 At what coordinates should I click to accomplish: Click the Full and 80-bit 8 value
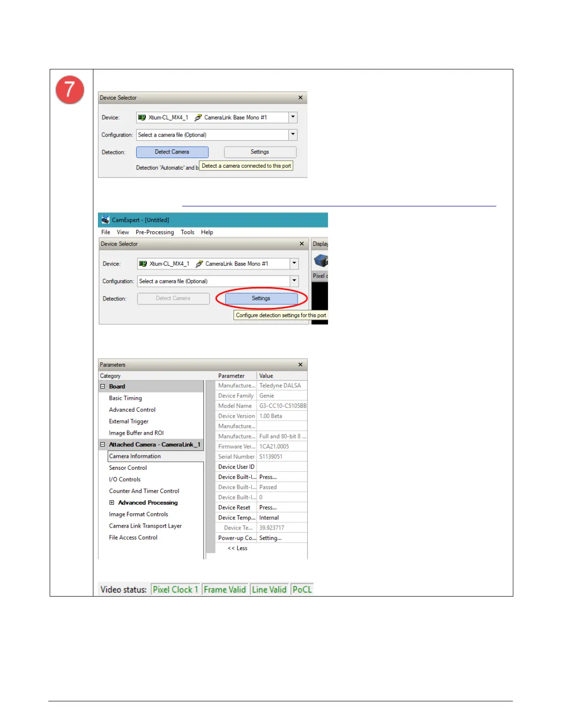click(282, 436)
